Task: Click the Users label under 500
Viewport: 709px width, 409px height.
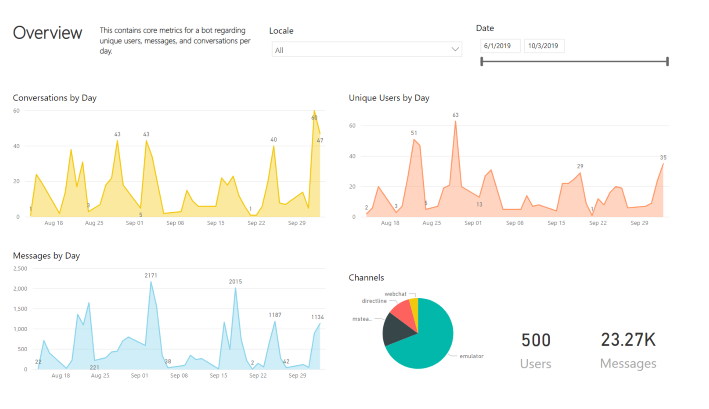Action: [x=536, y=364]
